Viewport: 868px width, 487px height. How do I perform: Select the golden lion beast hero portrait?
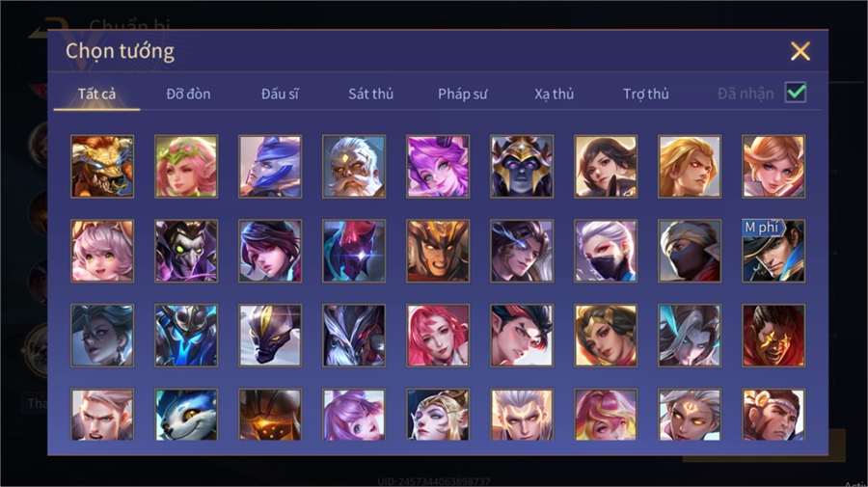pos(102,167)
